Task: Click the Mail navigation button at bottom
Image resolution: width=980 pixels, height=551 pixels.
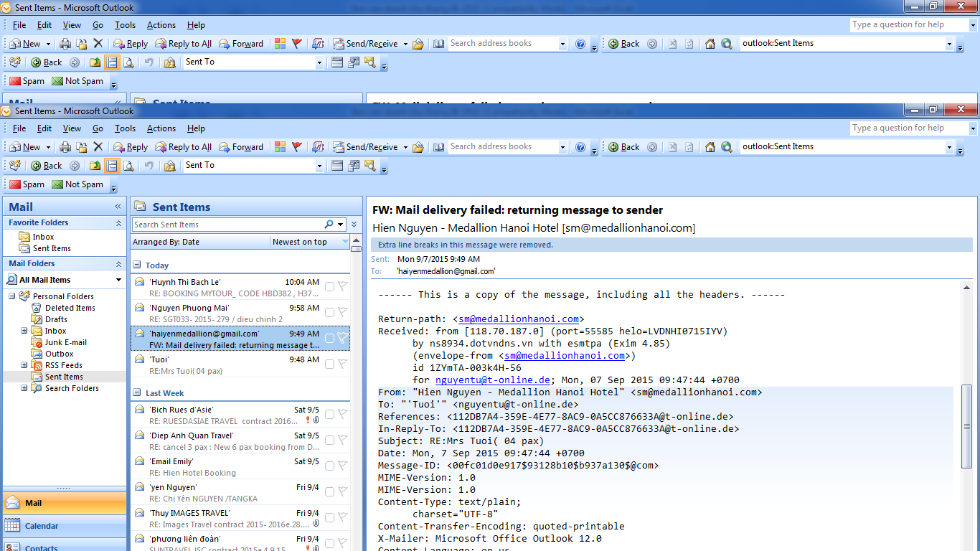Action: click(x=65, y=503)
